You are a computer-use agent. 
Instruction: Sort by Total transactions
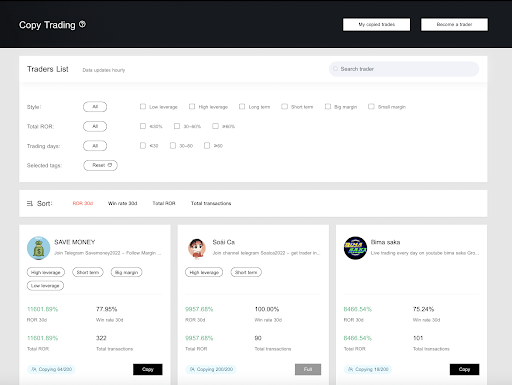pyautogui.click(x=211, y=203)
